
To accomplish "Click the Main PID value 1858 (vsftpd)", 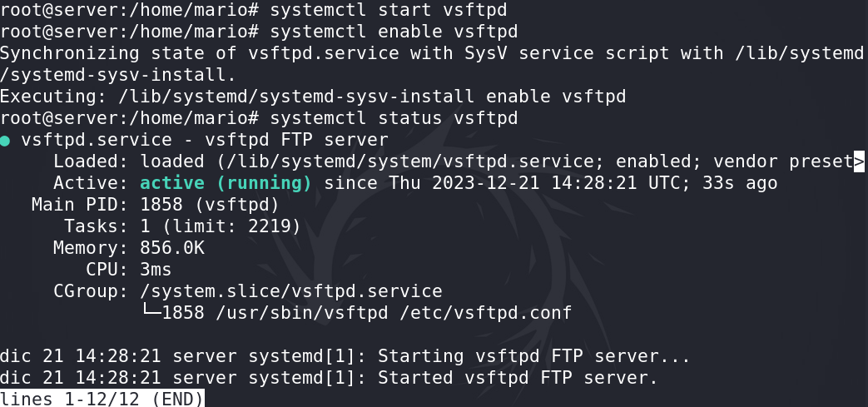I will coord(210,205).
